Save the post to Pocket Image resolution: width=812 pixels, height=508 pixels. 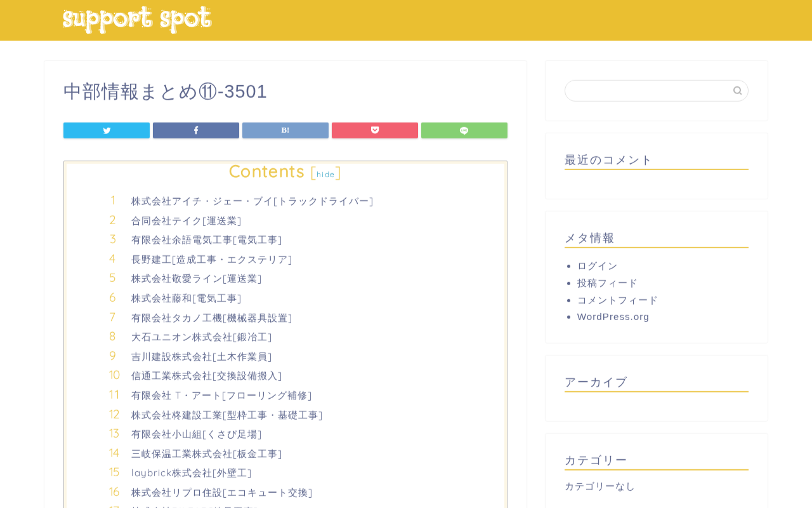[375, 130]
